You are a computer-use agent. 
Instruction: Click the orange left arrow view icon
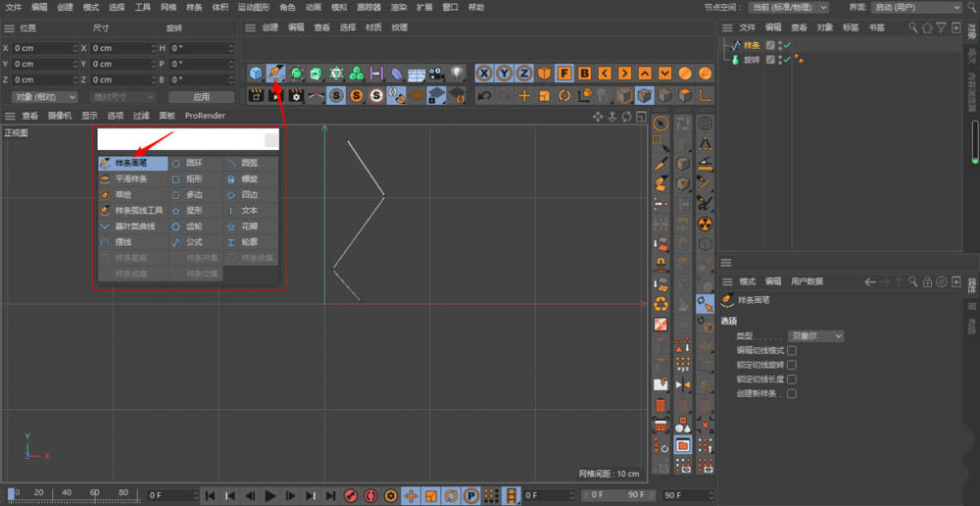[605, 74]
